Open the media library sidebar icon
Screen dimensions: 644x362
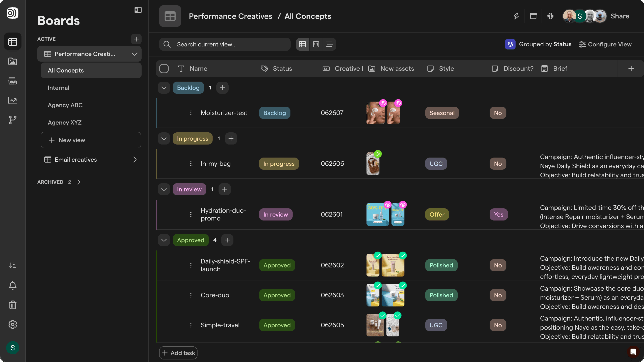click(x=13, y=61)
